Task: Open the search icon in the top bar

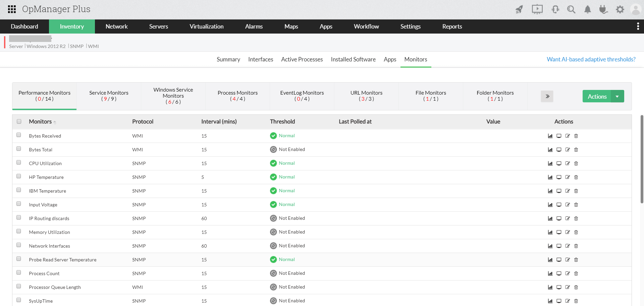Action: 571,9
